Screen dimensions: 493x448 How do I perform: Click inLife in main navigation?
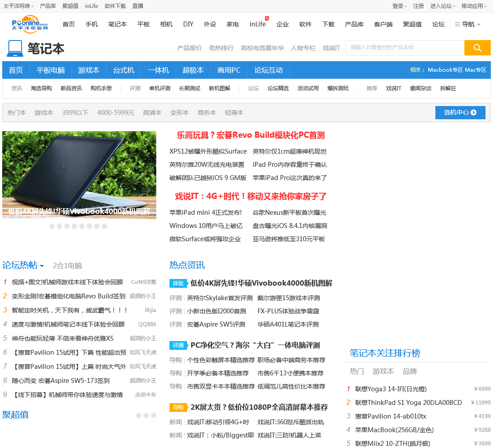pos(258,24)
